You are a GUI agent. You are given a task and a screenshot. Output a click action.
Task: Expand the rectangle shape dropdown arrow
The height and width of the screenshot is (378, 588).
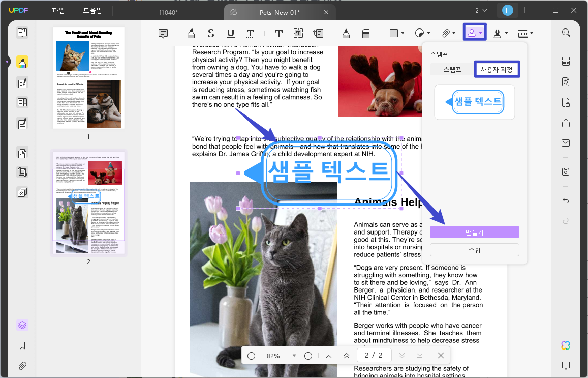point(403,34)
